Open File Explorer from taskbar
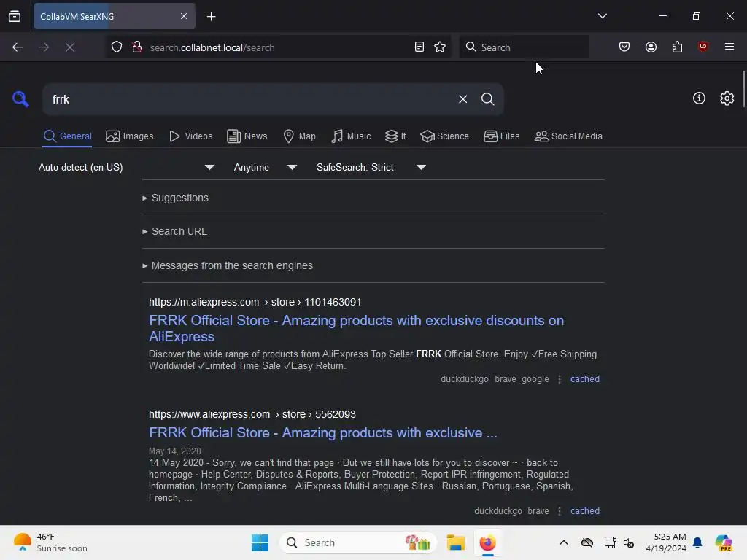The image size is (747, 560). click(x=455, y=542)
